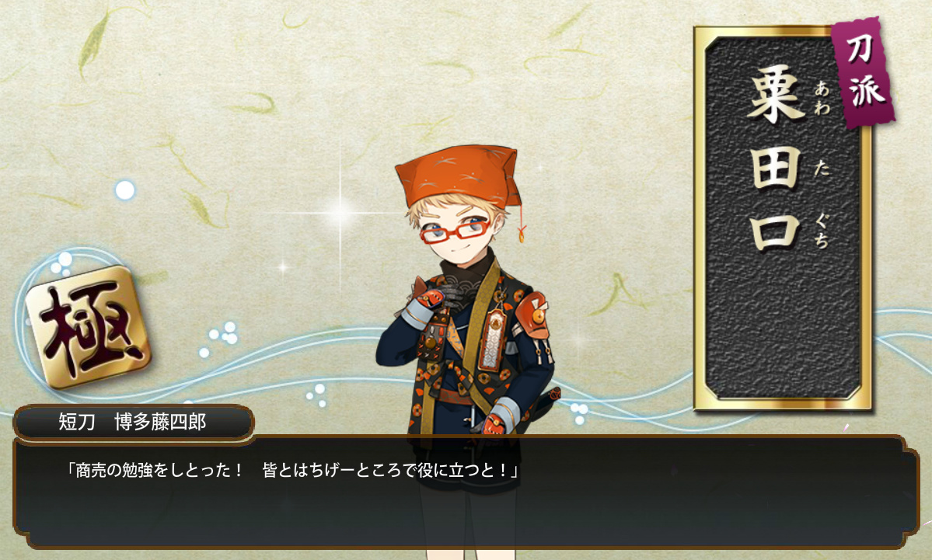Click the 短刀 博多藤四郎 name label
Image resolution: width=932 pixels, height=560 pixels.
point(133,423)
